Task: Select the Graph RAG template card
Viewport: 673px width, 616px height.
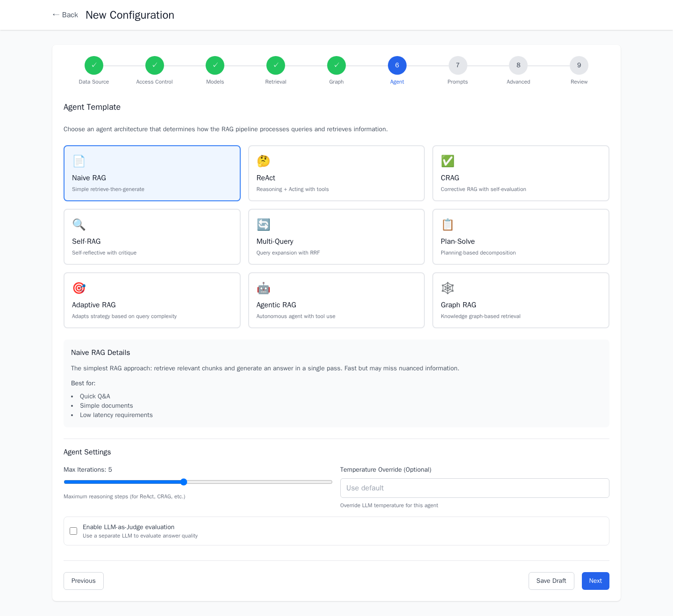Action: point(521,300)
